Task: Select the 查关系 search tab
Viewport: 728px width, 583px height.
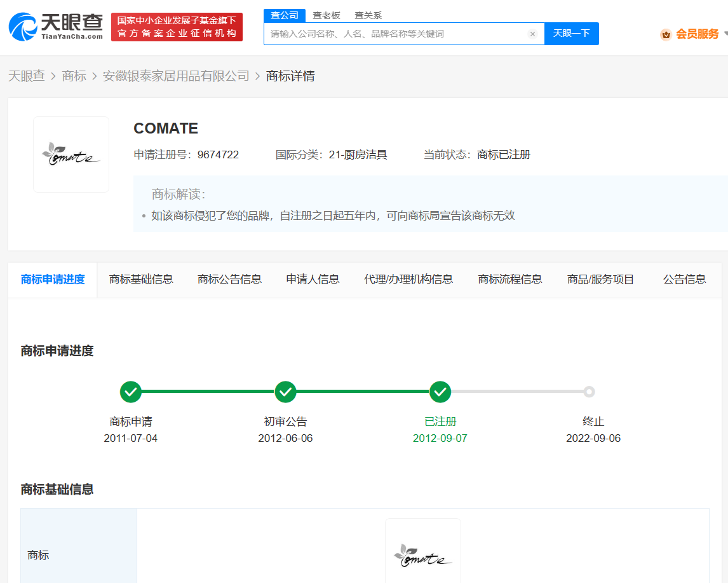Action: click(x=368, y=15)
